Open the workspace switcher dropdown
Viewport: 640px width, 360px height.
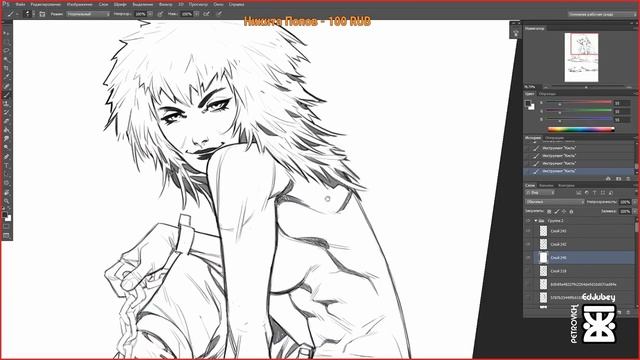[602, 14]
